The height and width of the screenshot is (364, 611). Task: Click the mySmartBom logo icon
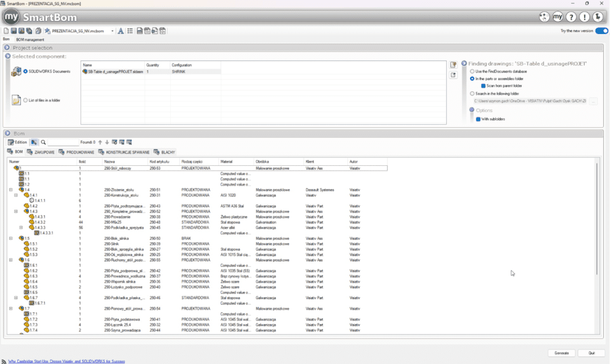coord(11,17)
